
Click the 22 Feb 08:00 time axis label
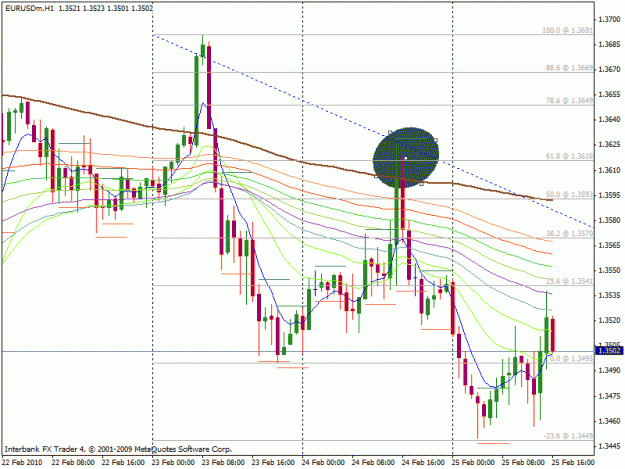click(x=73, y=462)
